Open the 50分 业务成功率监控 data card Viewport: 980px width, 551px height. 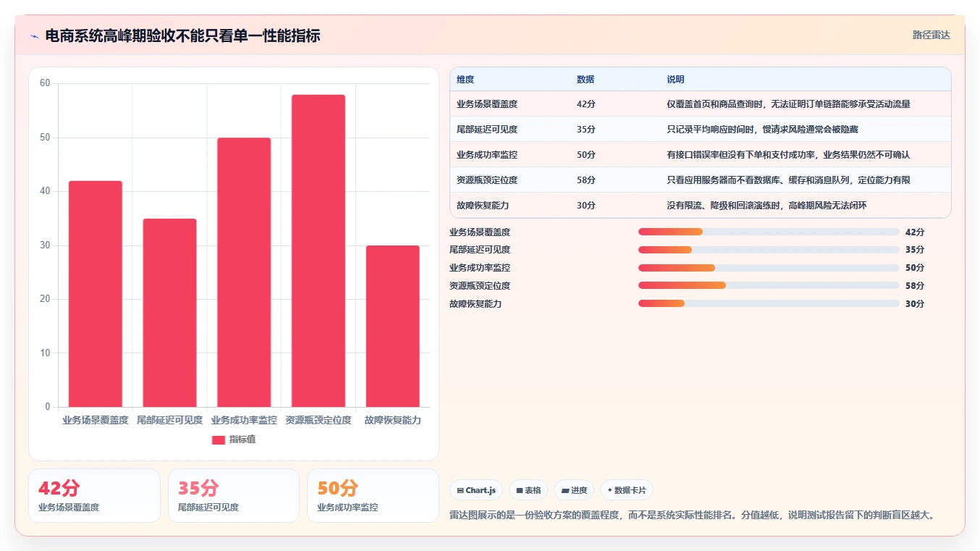click(373, 495)
